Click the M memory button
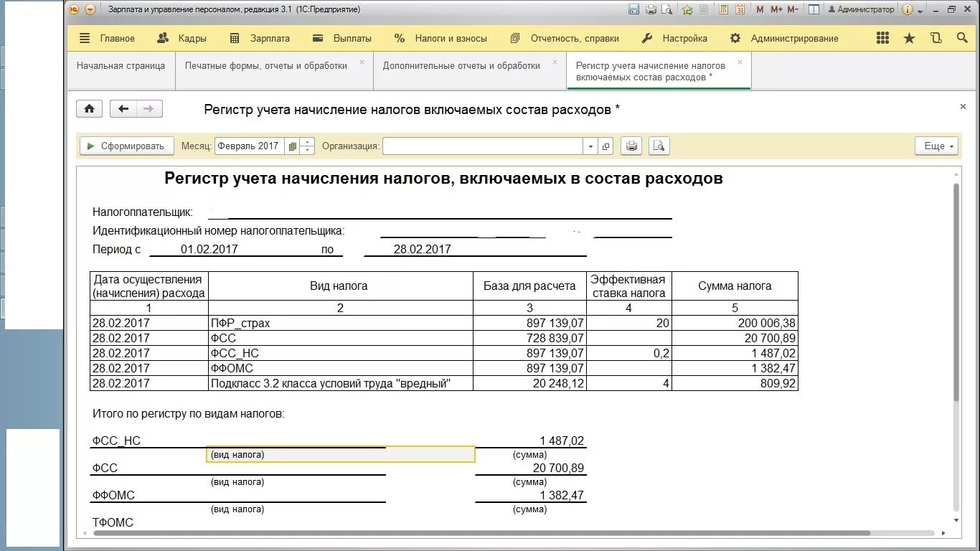The width and height of the screenshot is (980, 551). coord(760,9)
